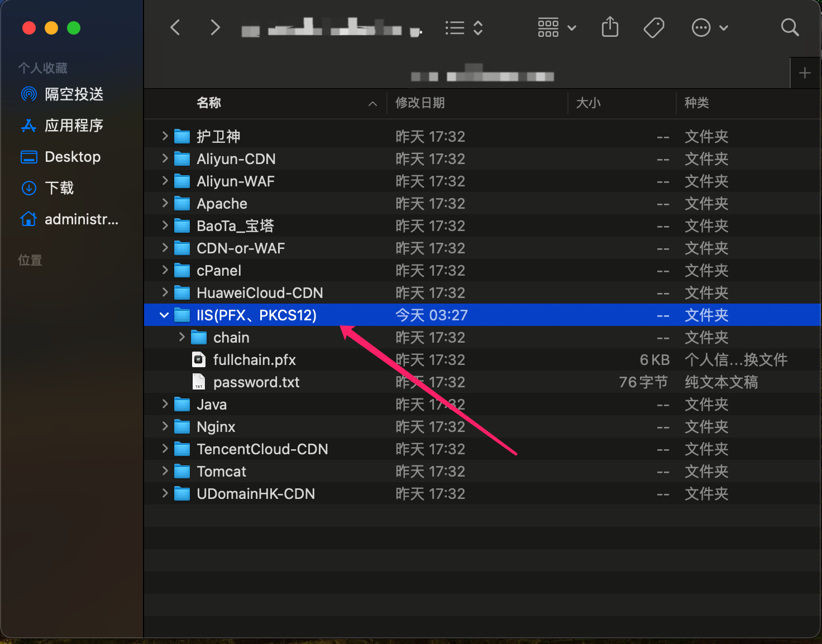Select the 下载 sidebar entry
The image size is (822, 644).
coord(59,188)
